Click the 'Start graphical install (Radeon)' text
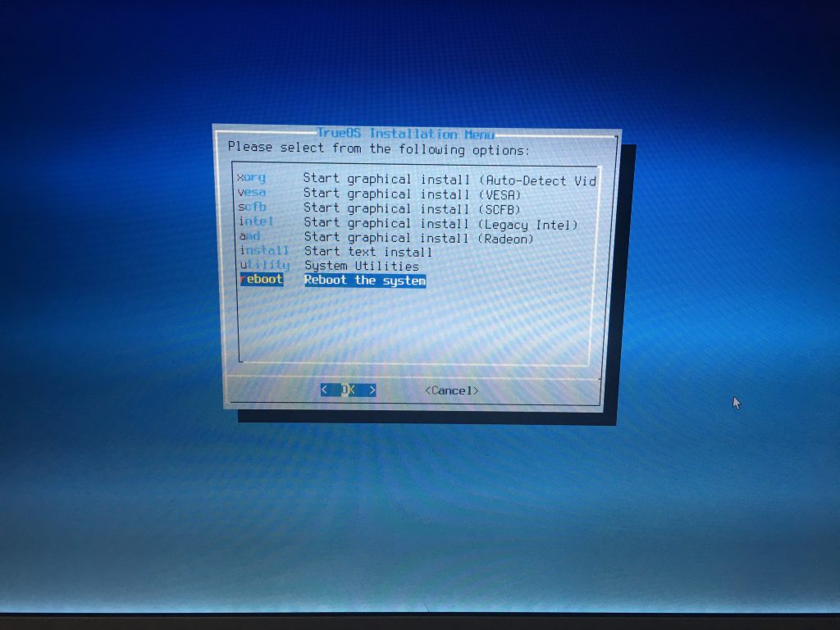Image resolution: width=840 pixels, height=630 pixels. pyautogui.click(x=419, y=238)
